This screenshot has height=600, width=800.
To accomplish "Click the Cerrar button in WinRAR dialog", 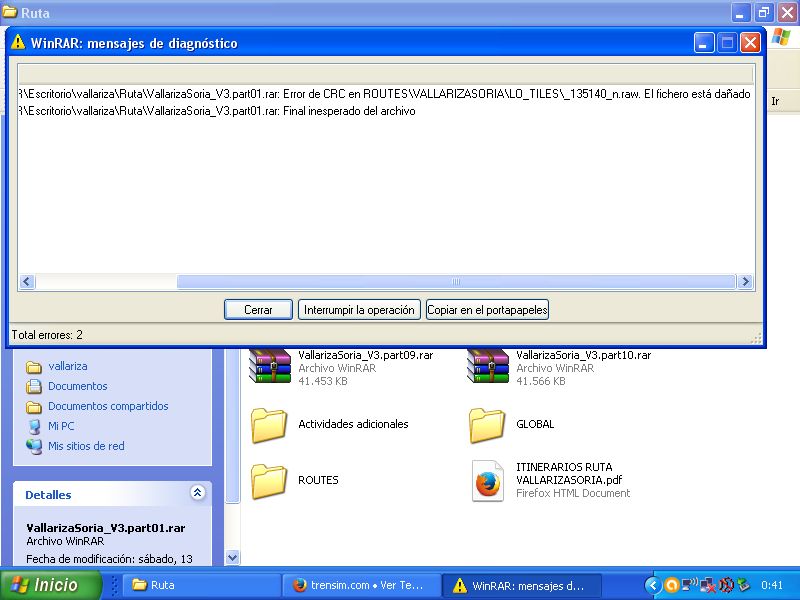I will tap(258, 310).
